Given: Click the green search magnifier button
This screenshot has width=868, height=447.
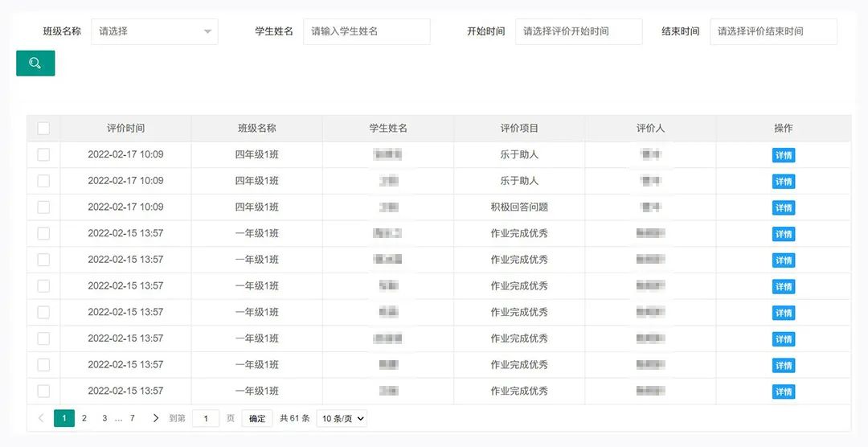Looking at the screenshot, I should click(x=35, y=64).
